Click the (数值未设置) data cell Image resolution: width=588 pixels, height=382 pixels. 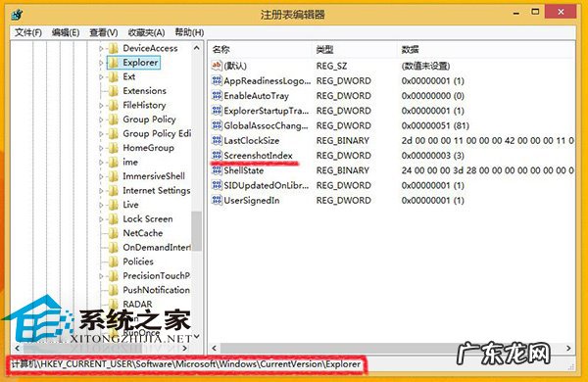pyautogui.click(x=425, y=66)
